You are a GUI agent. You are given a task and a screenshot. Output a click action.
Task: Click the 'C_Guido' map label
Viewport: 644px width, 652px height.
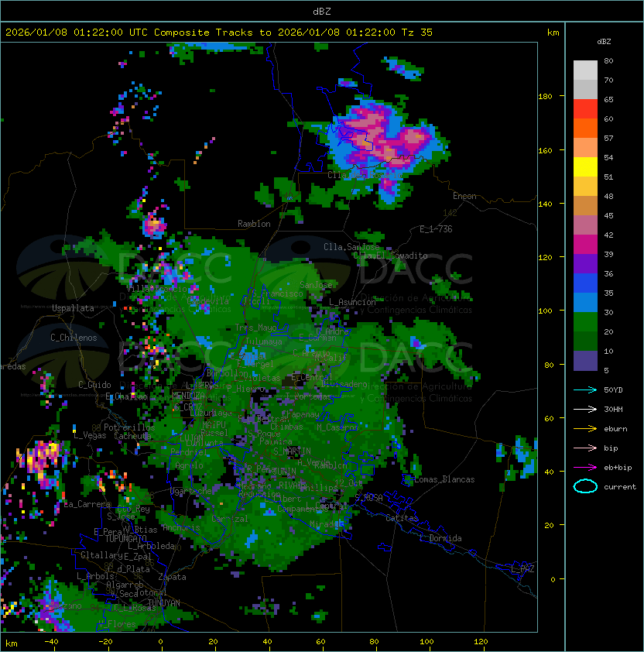(94, 385)
